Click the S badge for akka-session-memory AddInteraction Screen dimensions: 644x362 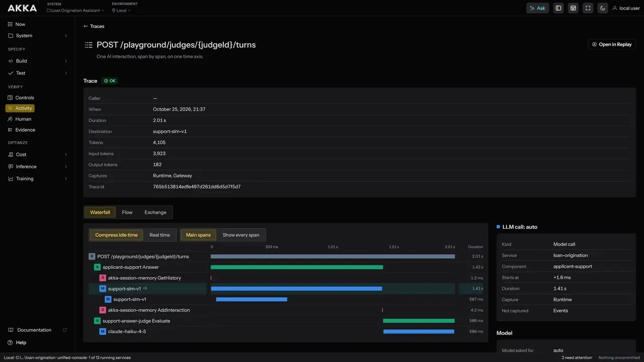pos(103,310)
